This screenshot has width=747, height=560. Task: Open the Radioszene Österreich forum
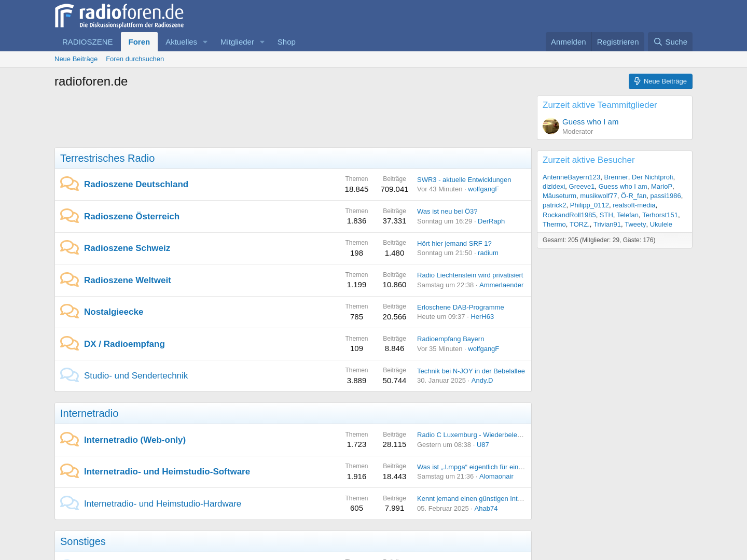pos(132,216)
